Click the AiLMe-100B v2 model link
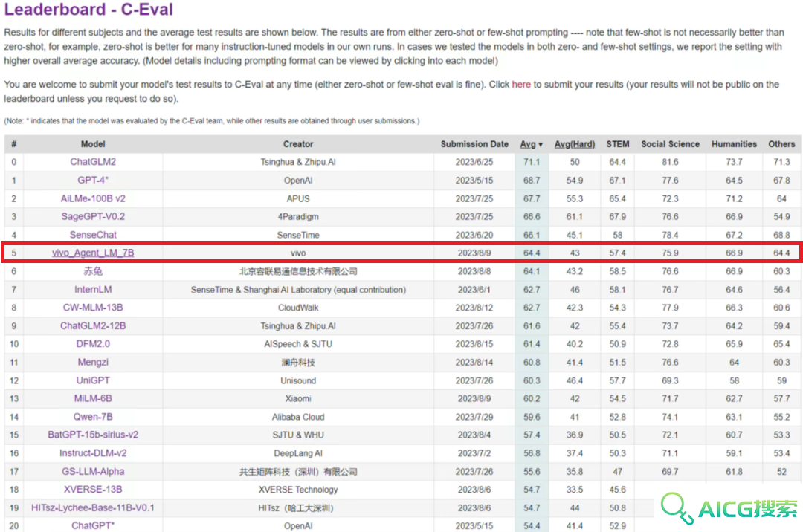803x532 pixels. coord(93,198)
